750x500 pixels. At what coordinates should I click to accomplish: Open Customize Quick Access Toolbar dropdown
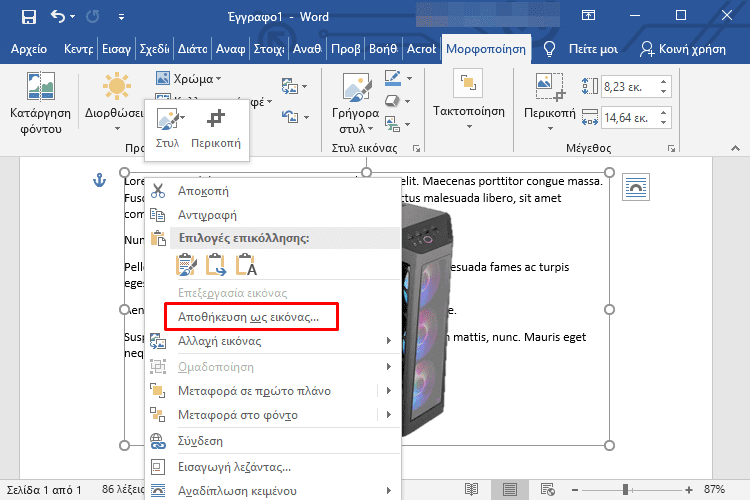[x=121, y=17]
